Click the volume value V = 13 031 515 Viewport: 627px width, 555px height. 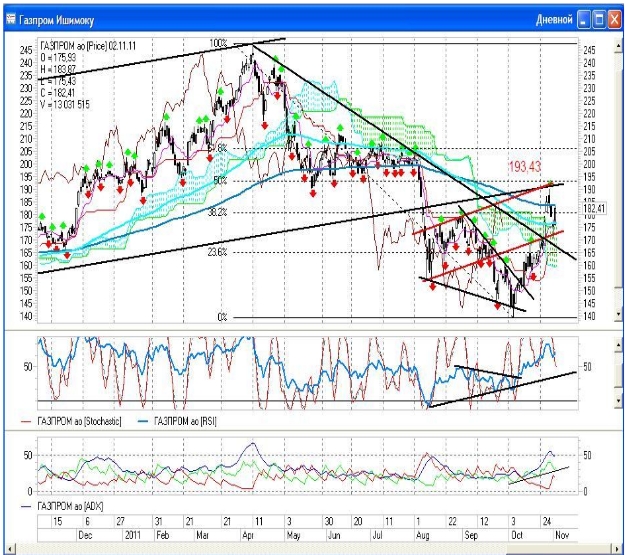point(65,105)
